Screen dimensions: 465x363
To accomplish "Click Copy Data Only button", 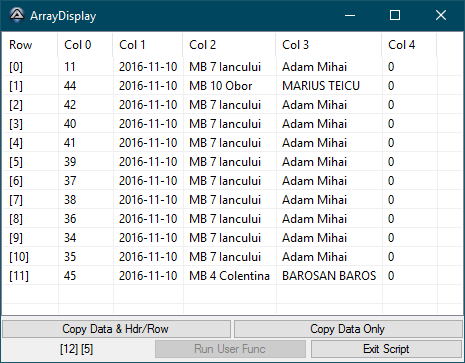I will point(348,329).
